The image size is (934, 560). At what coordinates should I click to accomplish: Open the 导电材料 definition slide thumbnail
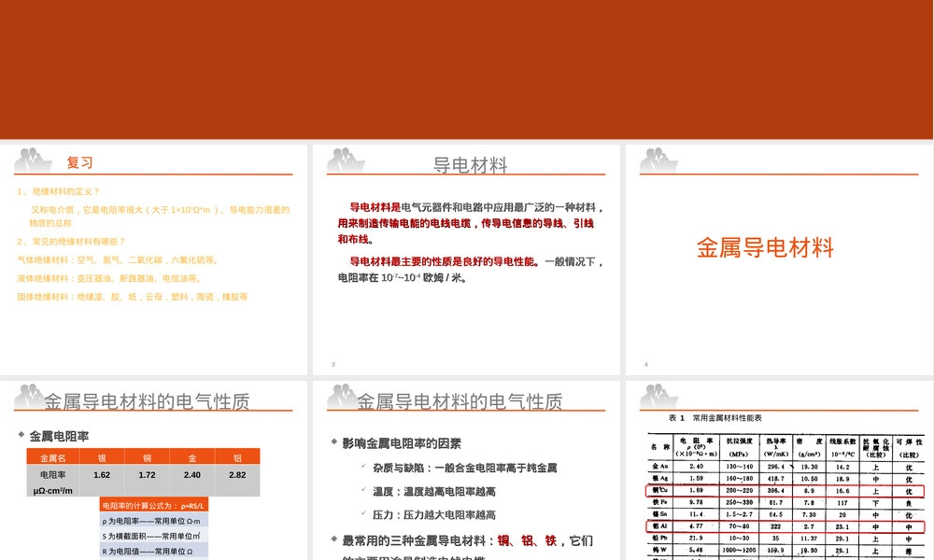tap(466, 259)
